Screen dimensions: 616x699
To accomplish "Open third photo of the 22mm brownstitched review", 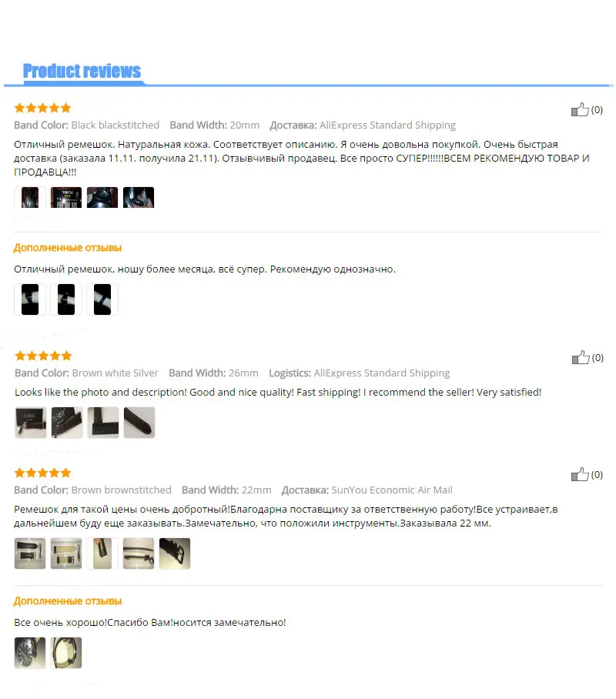I will tap(102, 554).
